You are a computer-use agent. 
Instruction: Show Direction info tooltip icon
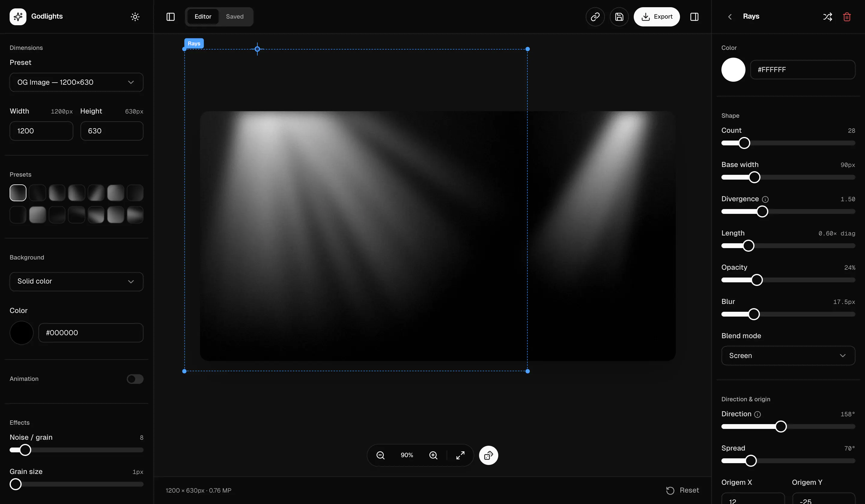757,414
